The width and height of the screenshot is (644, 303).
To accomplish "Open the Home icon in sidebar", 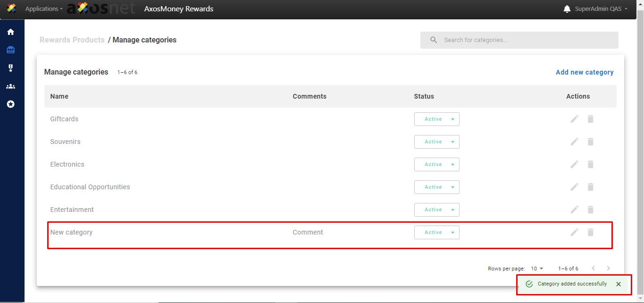I will tap(10, 32).
